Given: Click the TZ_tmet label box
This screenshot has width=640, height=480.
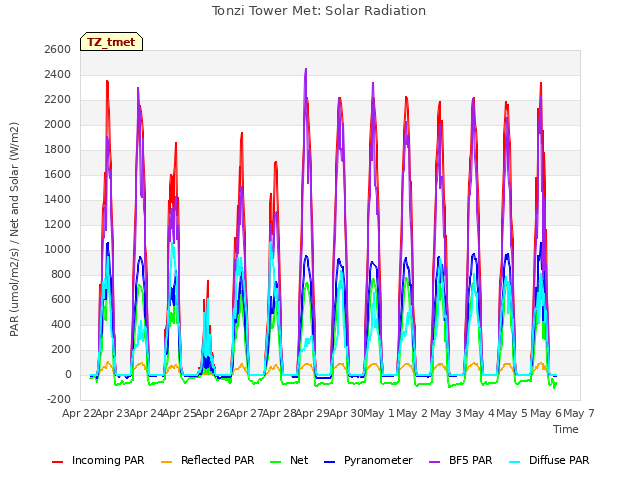Looking at the screenshot, I should coord(111,42).
